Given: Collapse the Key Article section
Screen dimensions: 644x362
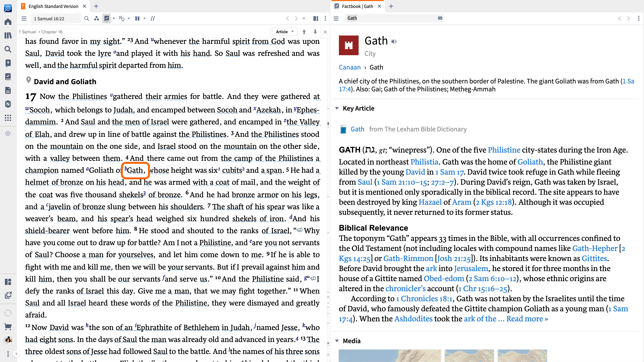Looking at the screenshot, I should 337,108.
